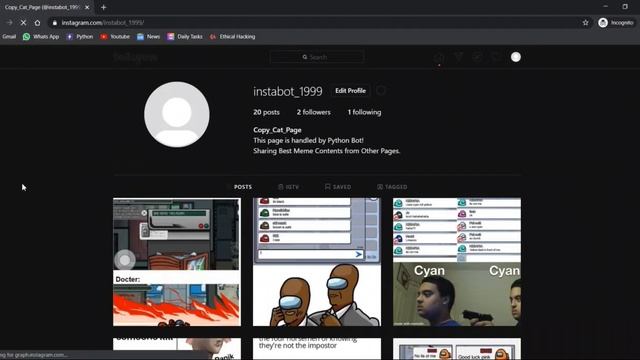The image size is (640, 360).
Task: View site info via the lock icon
Action: coord(55,23)
